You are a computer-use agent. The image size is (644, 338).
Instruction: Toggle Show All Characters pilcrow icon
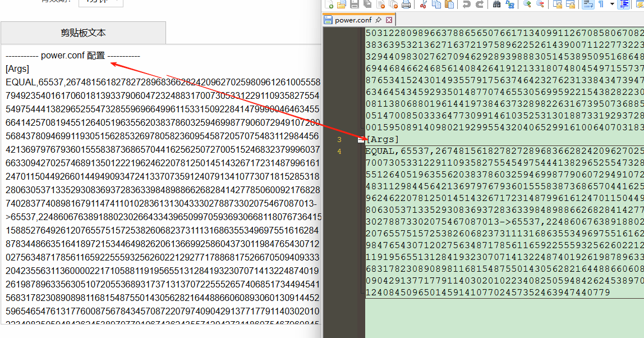click(601, 4)
